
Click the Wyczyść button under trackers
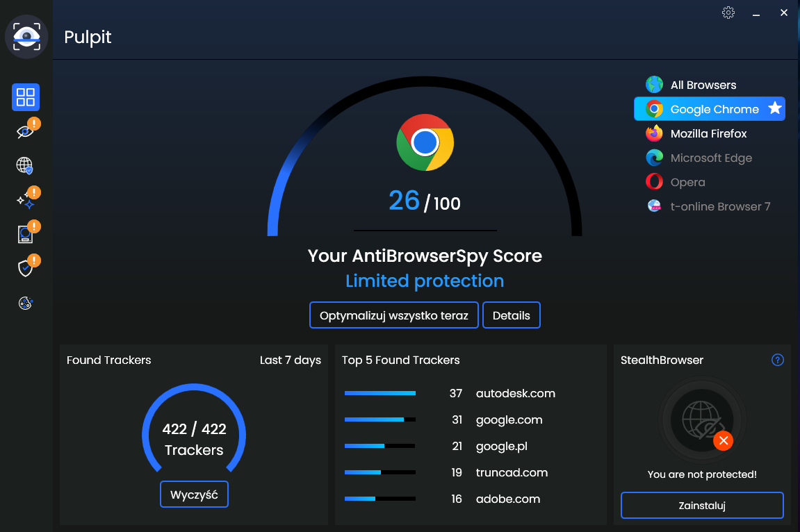(x=195, y=494)
